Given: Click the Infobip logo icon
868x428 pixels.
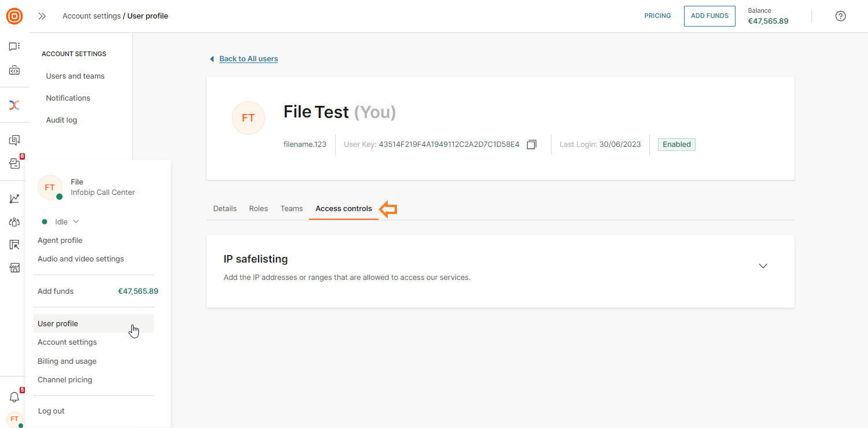Looking at the screenshot, I should (x=14, y=16).
